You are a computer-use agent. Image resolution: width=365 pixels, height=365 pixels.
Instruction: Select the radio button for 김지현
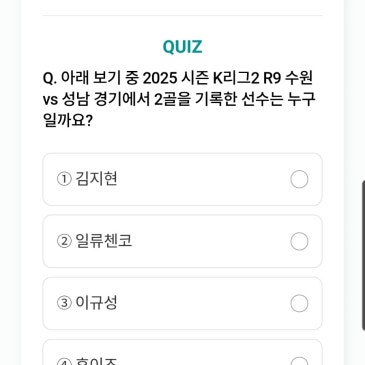click(x=299, y=179)
